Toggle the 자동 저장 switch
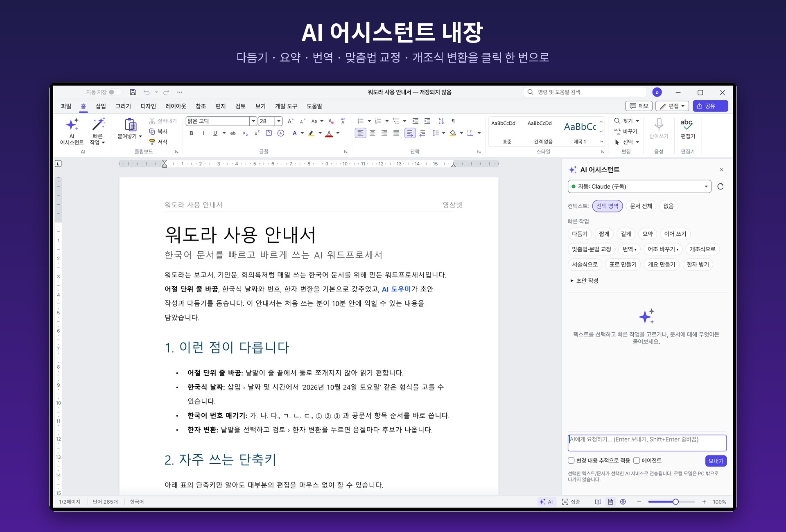This screenshot has width=786, height=532. [115, 92]
